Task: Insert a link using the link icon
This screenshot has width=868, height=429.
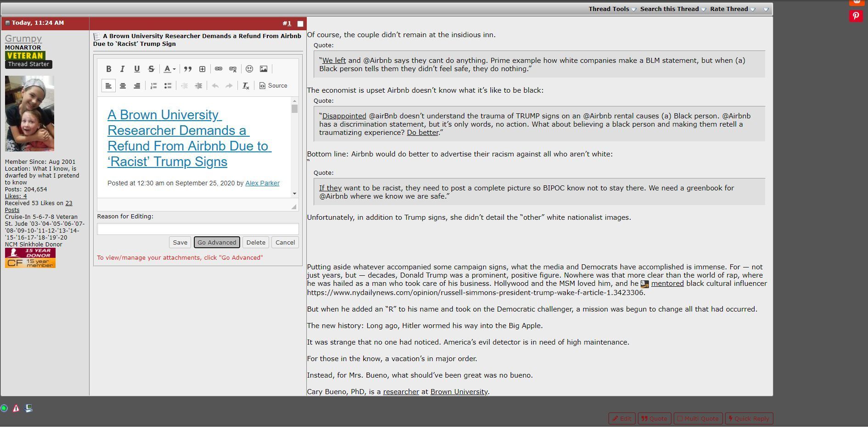Action: 217,69
